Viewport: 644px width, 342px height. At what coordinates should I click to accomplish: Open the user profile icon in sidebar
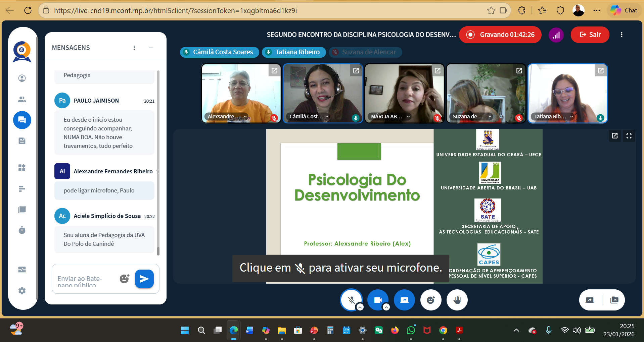(22, 78)
